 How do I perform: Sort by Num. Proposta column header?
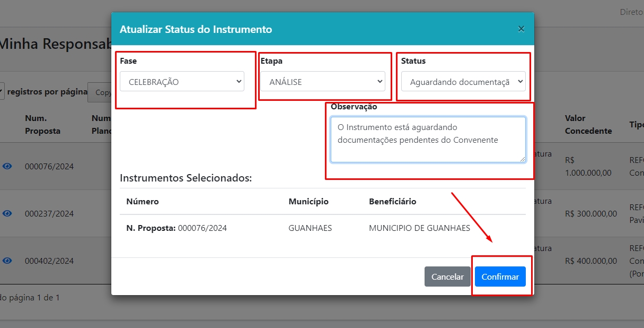coord(42,124)
